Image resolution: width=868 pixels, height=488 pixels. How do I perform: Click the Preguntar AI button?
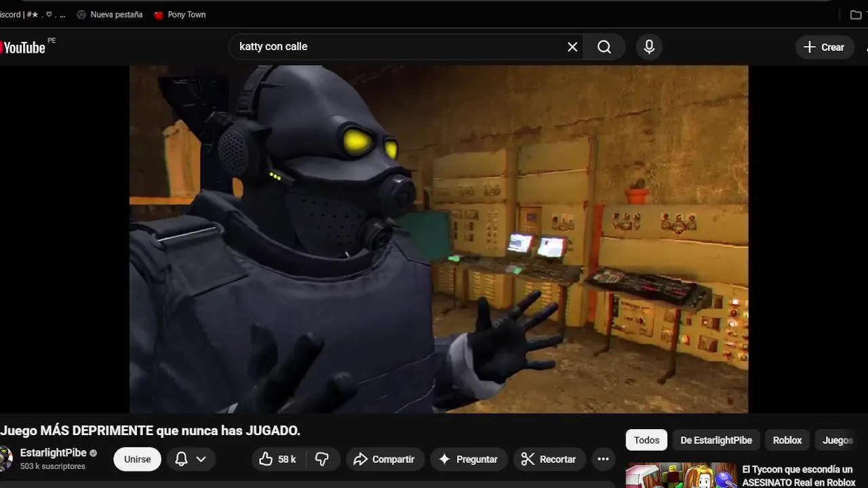point(469,459)
